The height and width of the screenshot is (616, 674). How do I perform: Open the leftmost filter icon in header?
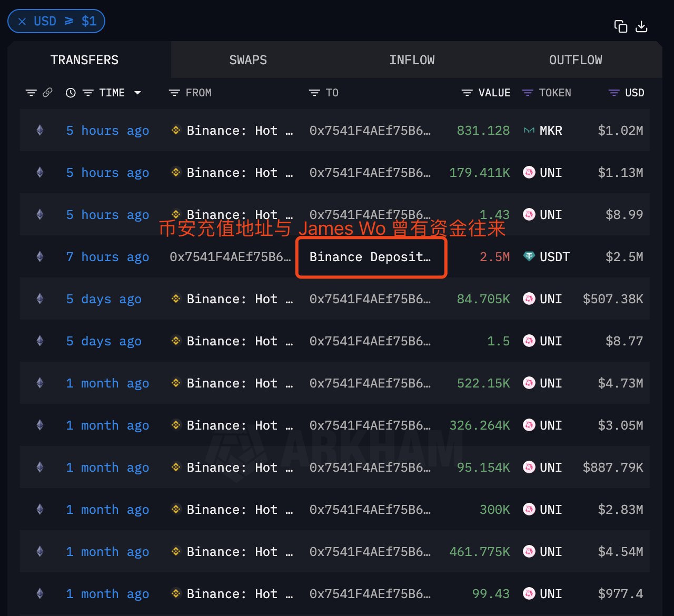(x=31, y=93)
